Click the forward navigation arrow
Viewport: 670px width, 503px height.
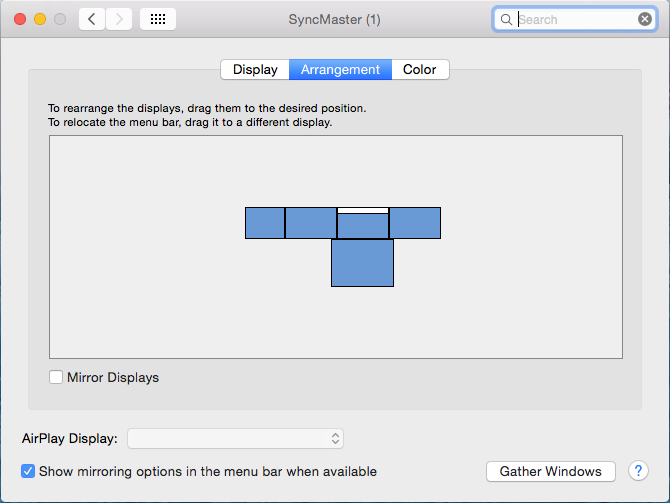tap(119, 19)
